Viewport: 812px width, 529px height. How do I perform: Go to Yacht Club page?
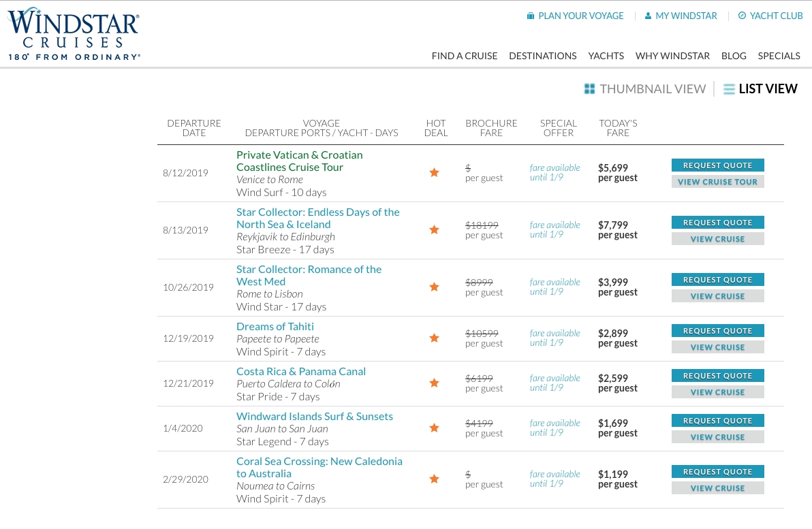tap(777, 16)
